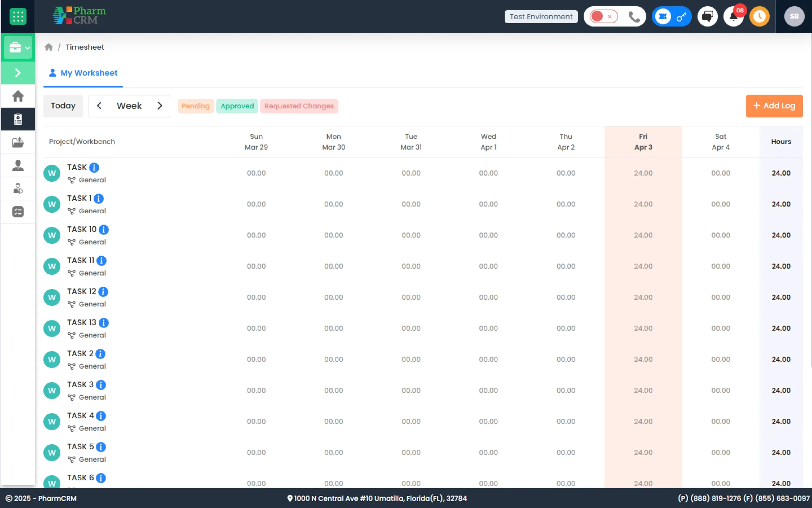
Task: Show info for TASK 13
Action: pyautogui.click(x=104, y=323)
